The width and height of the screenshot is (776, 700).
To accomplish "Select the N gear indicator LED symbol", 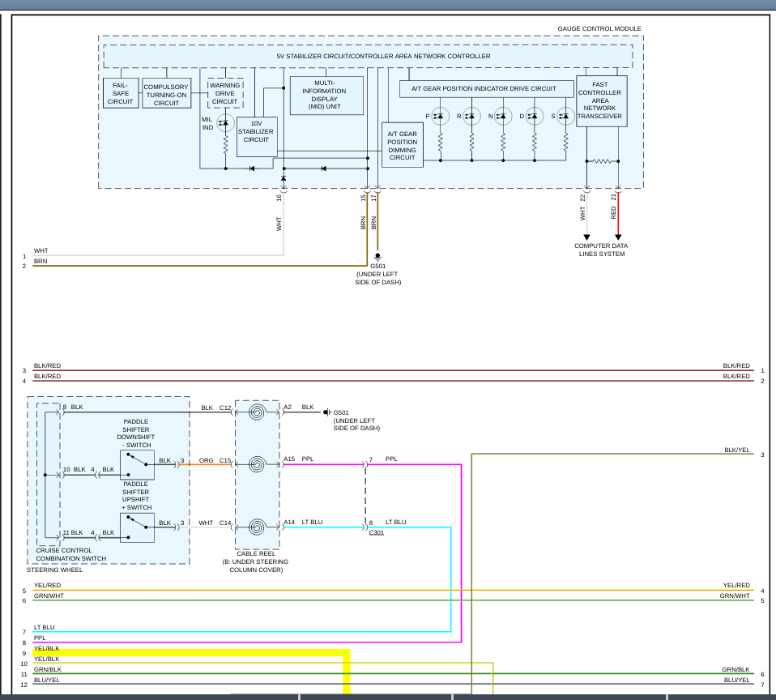I will coord(503,116).
